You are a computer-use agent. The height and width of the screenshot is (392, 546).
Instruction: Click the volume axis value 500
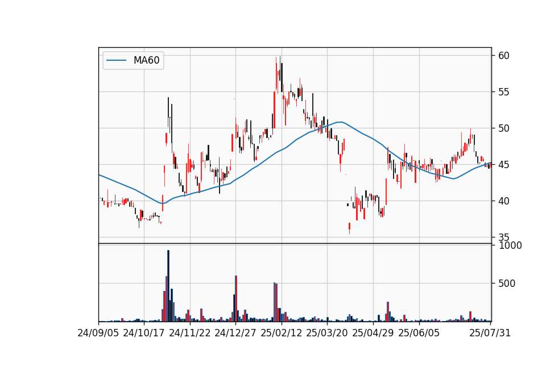[507, 283]
